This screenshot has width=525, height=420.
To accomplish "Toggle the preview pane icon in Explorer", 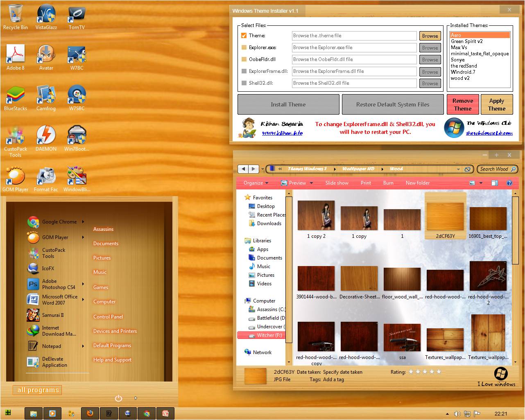I will 494,183.
